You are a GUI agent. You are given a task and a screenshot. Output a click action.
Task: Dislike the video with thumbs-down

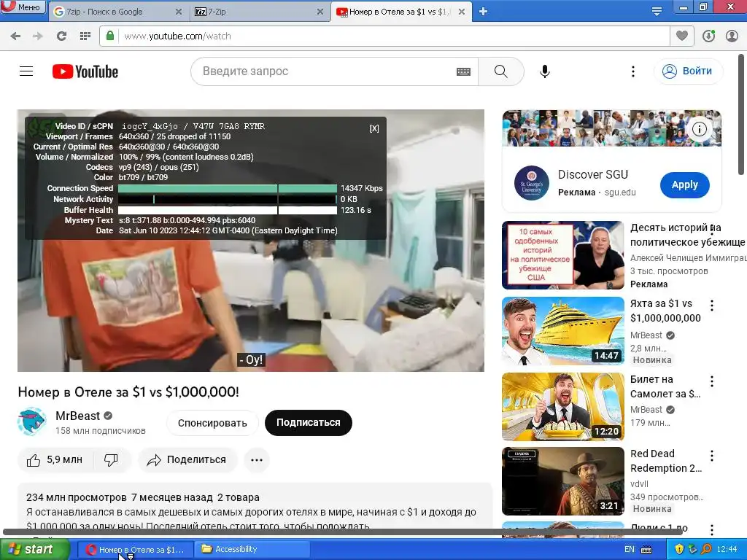(111, 460)
